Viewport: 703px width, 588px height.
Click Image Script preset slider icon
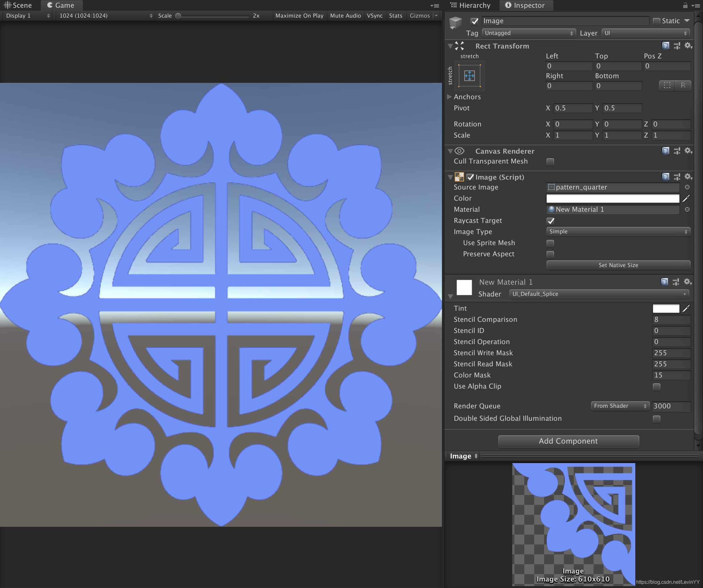676,177
